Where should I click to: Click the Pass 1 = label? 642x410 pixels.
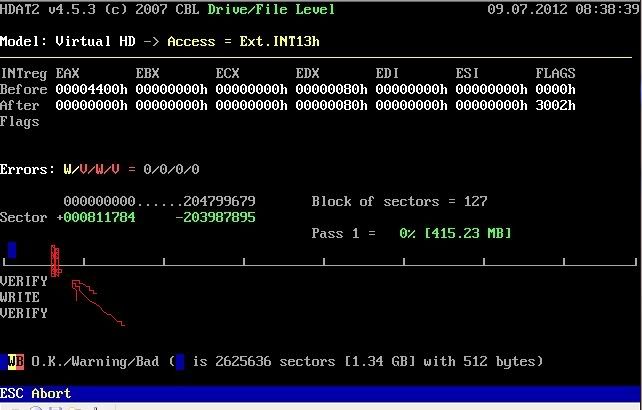(x=343, y=233)
